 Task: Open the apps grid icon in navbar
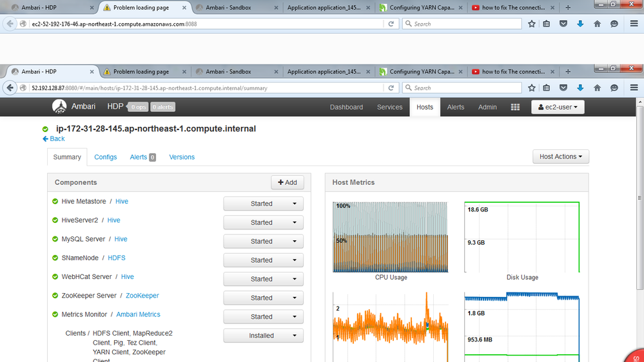(x=515, y=108)
